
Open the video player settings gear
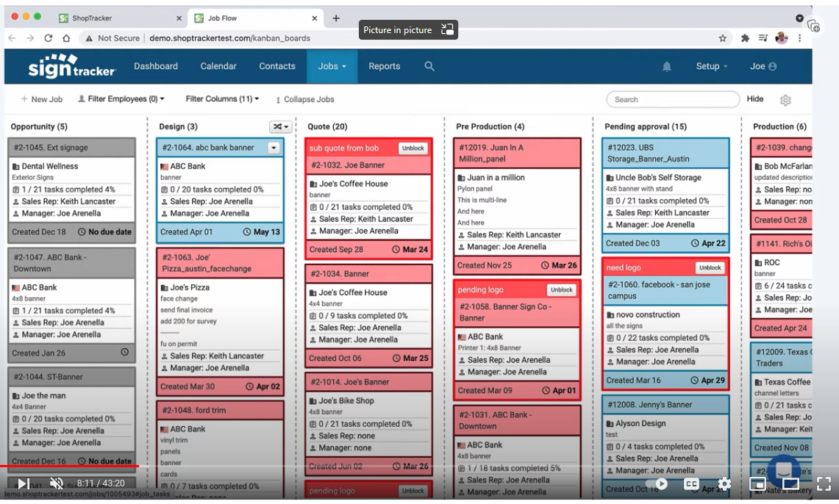(x=724, y=483)
